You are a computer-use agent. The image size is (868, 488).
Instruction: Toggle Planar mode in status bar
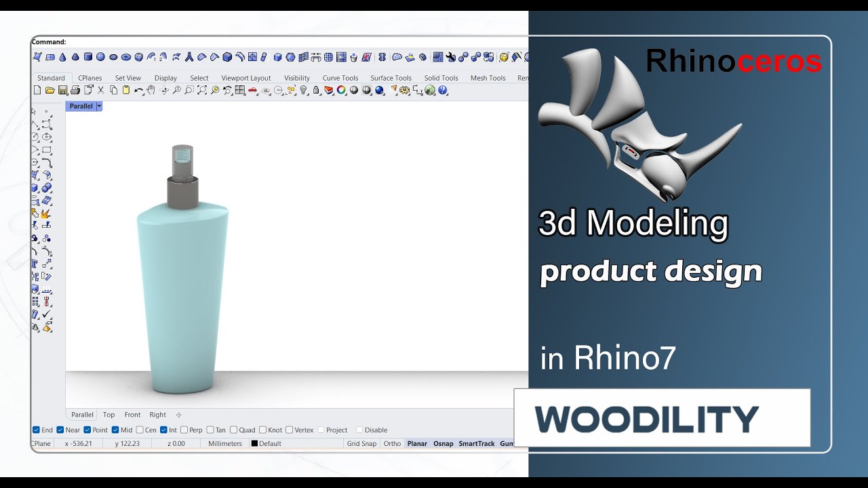[417, 444]
